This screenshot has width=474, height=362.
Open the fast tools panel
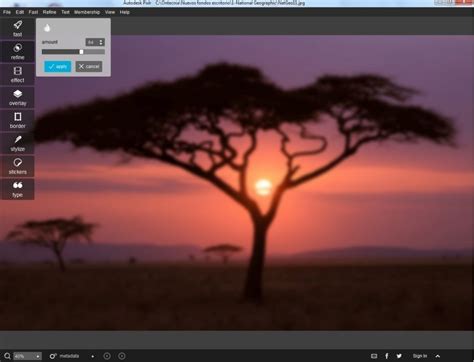pos(17,29)
